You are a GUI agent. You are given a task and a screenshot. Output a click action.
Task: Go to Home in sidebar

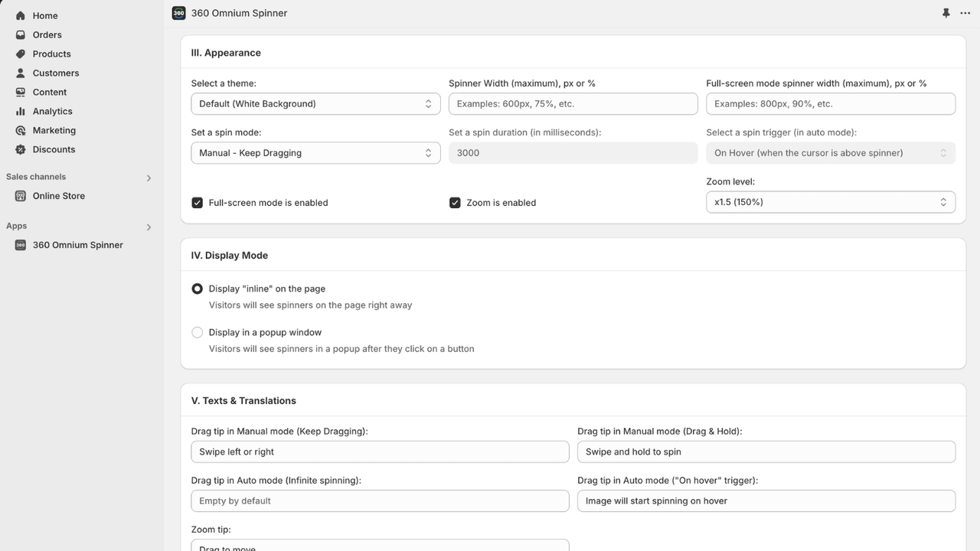pos(45,15)
